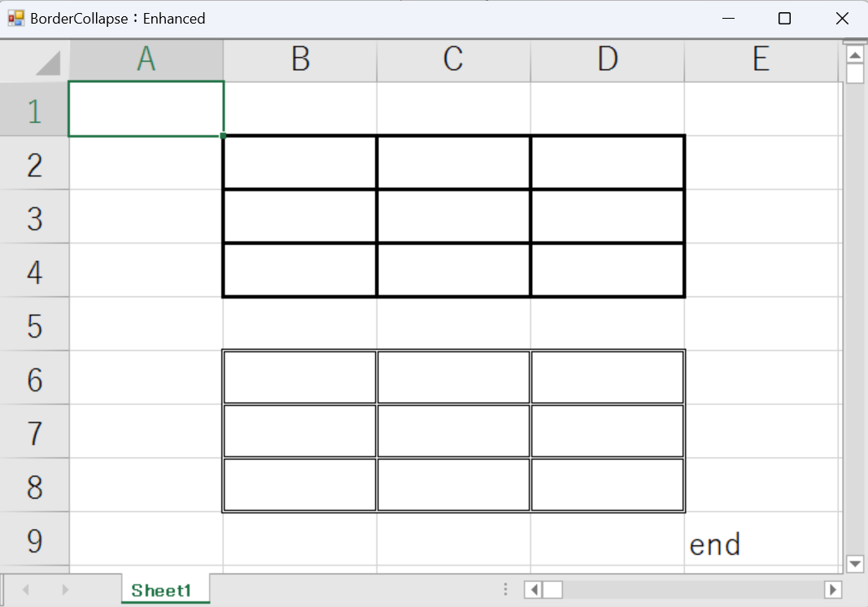Select row 7 header
The height and width of the screenshot is (607, 868).
click(34, 431)
